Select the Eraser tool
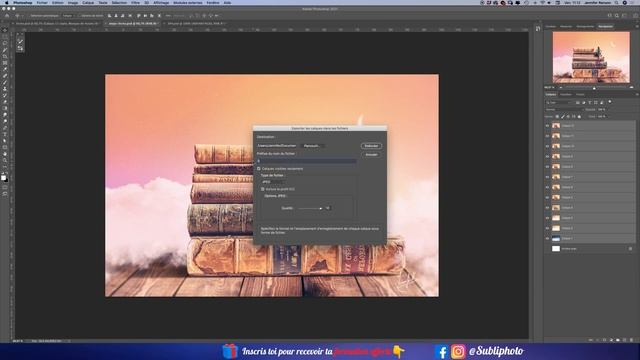 [x=5, y=102]
